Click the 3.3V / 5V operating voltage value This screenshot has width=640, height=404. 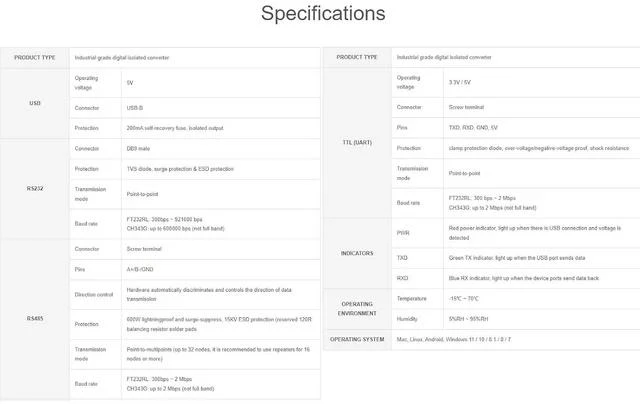tap(460, 82)
